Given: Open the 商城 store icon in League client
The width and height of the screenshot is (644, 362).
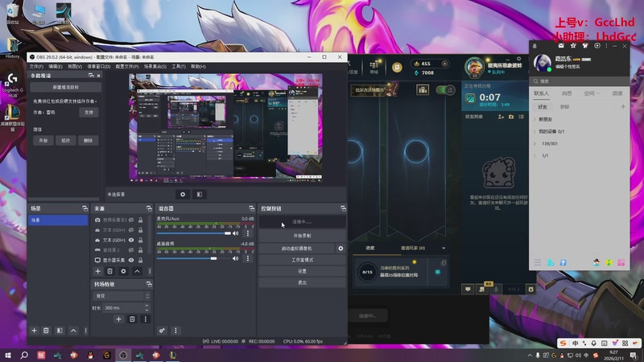Looking at the screenshot, I should [374, 66].
